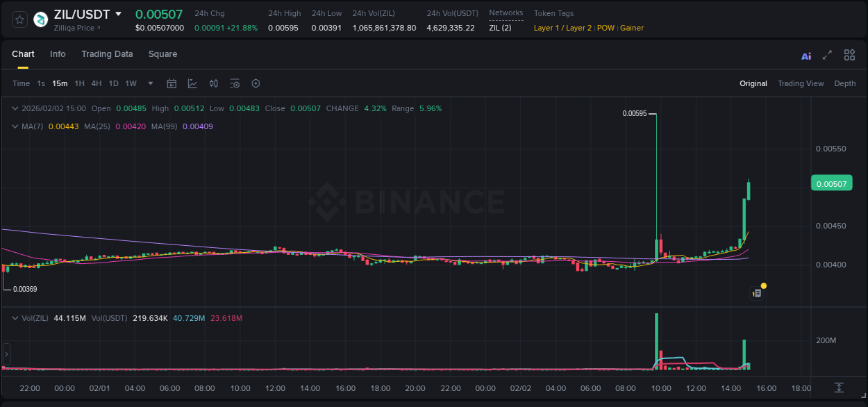Open the ZIL/USDT pair selector dropdown

pos(118,13)
